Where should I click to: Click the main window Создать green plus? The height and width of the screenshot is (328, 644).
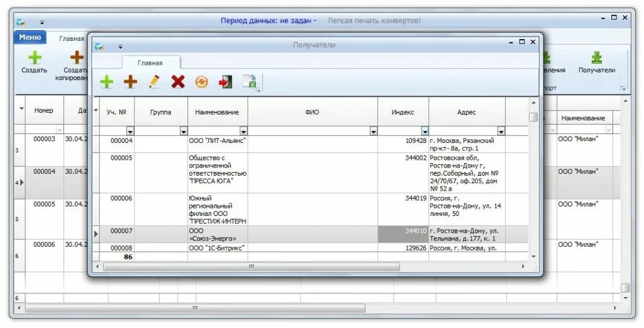35,57
